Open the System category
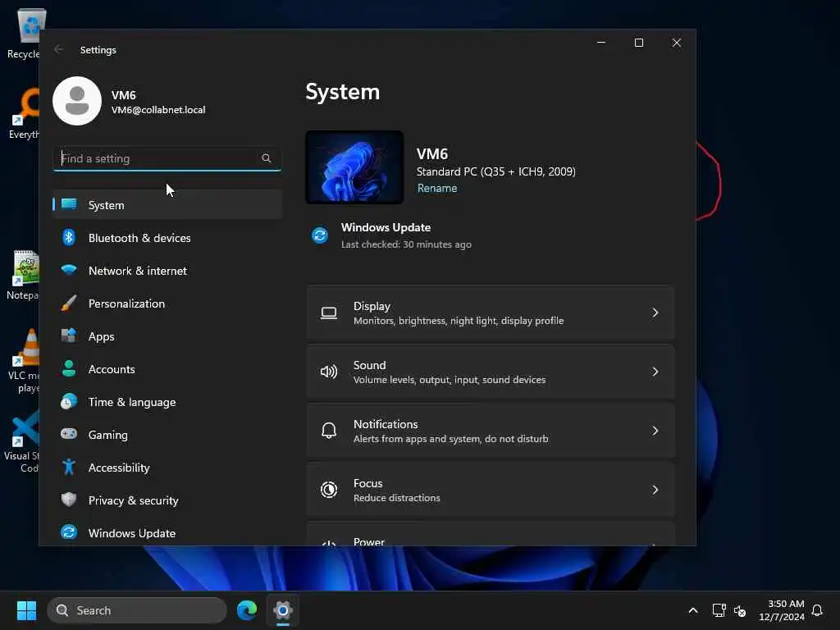This screenshot has height=630, width=840. tap(167, 204)
